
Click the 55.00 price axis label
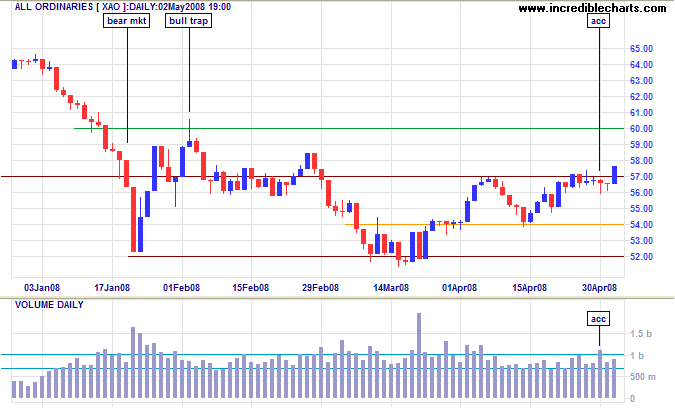tap(641, 209)
